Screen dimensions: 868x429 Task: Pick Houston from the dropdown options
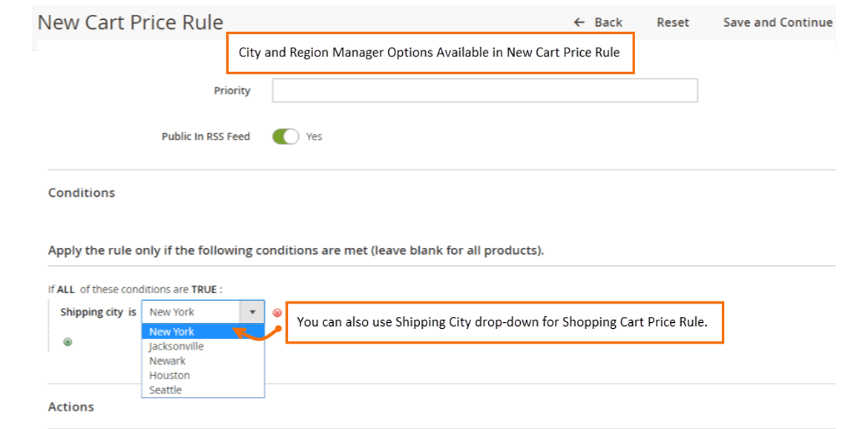coord(170,376)
